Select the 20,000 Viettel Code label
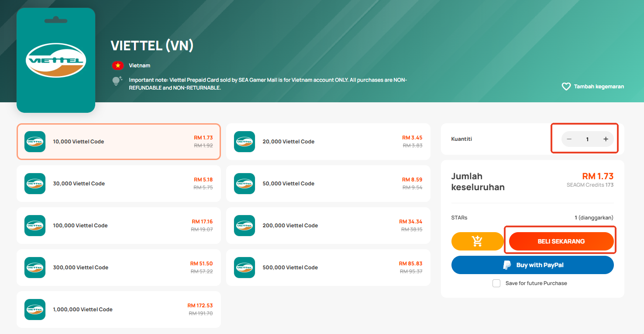Image resolution: width=644 pixels, height=334 pixels. [289, 142]
